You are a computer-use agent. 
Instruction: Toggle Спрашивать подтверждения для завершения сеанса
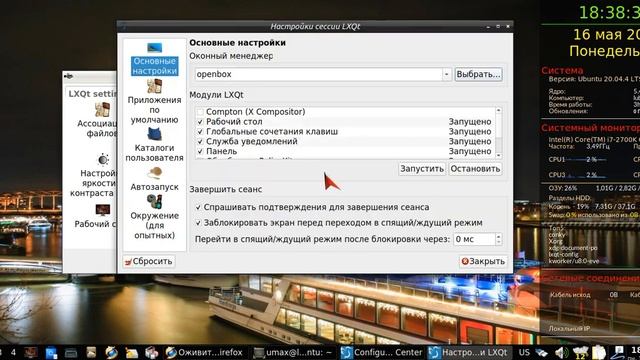pos(198,207)
